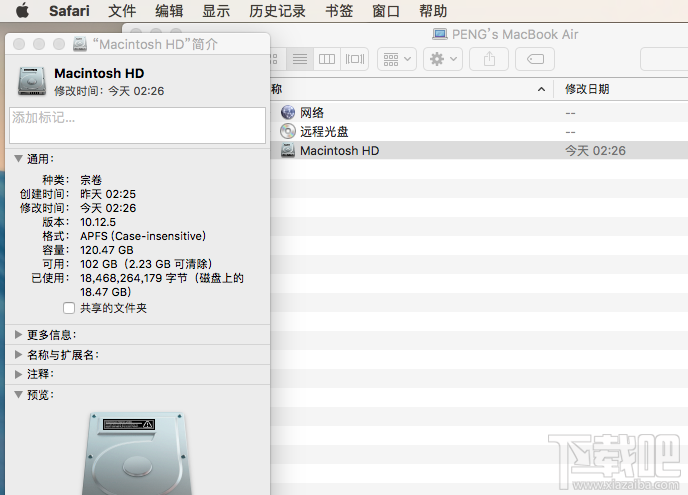The image size is (688, 495).
Task: Click the Share toolbar button
Action: [x=489, y=59]
